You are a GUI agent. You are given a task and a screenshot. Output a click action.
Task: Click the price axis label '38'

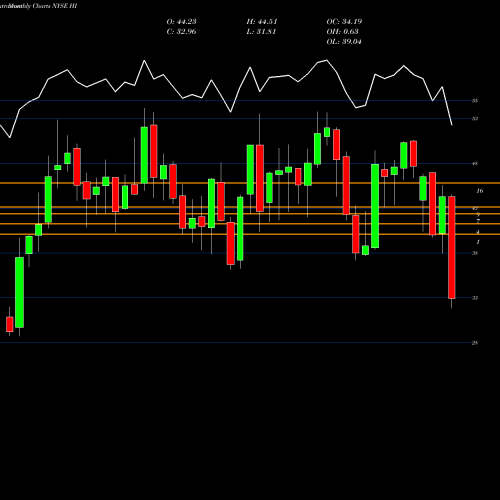pos(475,253)
